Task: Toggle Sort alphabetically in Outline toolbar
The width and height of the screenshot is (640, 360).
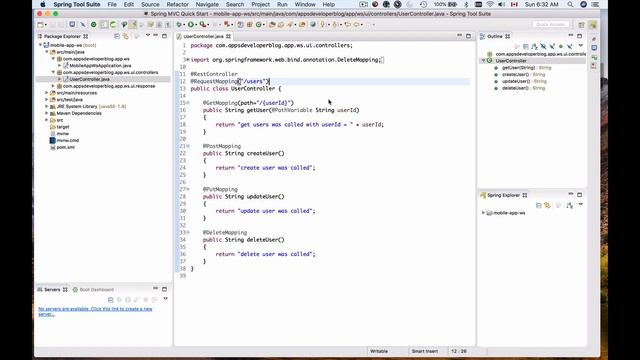Action: click(534, 46)
